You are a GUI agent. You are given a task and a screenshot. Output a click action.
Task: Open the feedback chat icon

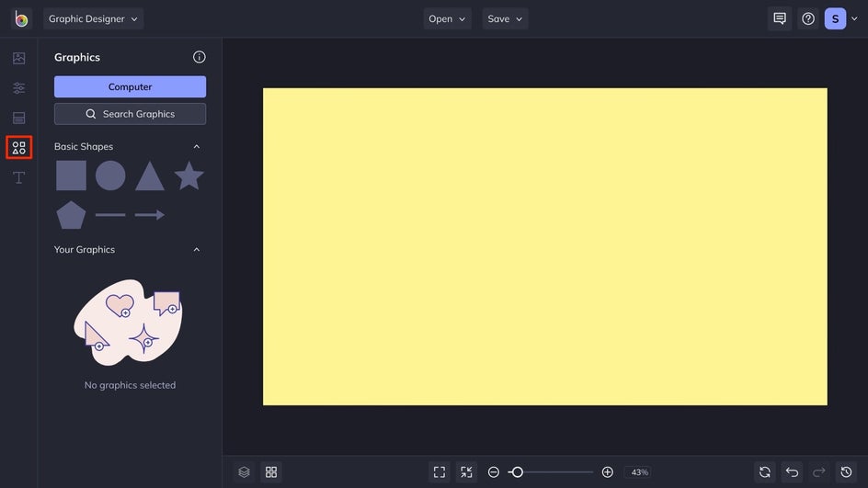[780, 18]
